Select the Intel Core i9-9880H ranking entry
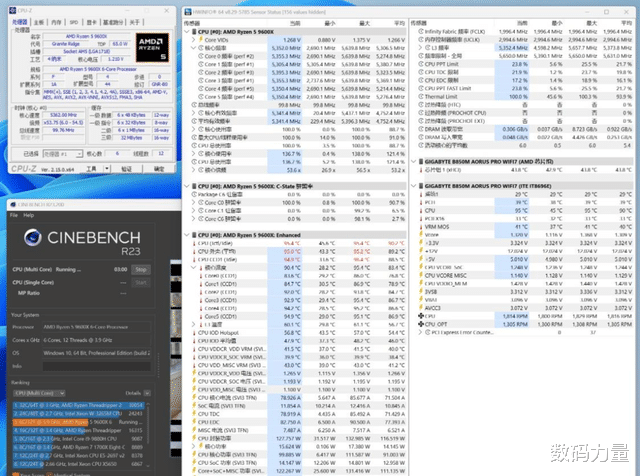 [x=78, y=438]
